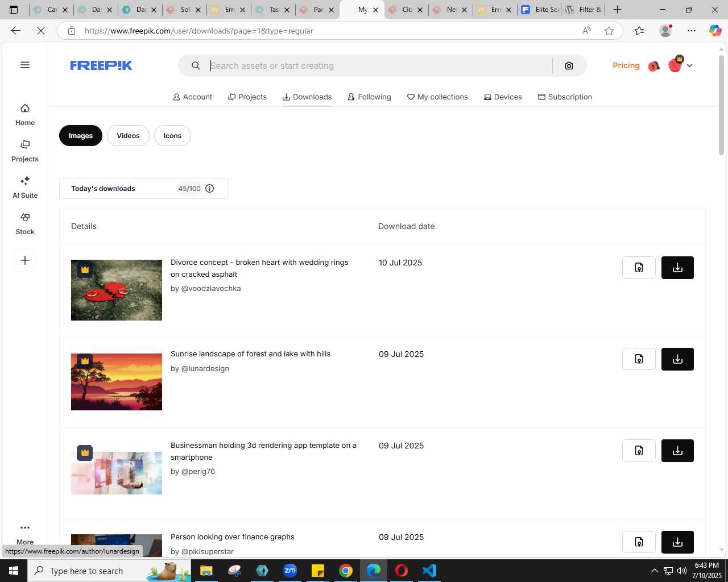Download license for Sunrise landscape image

(x=639, y=359)
